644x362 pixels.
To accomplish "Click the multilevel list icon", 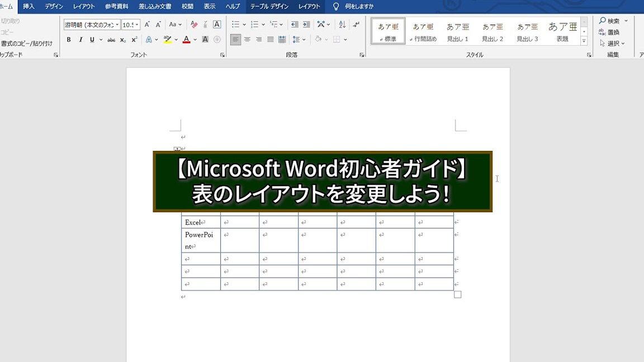I will 273,25.
